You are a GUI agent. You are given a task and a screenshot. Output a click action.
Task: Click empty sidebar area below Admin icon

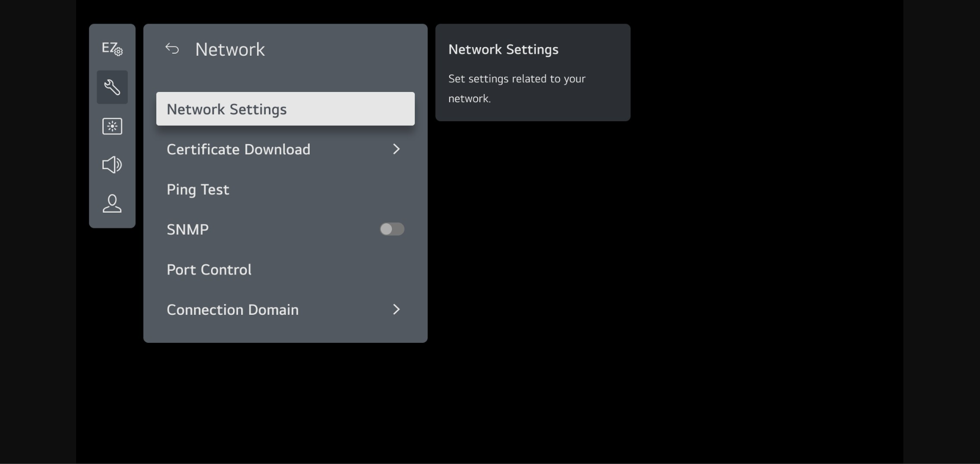(112, 221)
